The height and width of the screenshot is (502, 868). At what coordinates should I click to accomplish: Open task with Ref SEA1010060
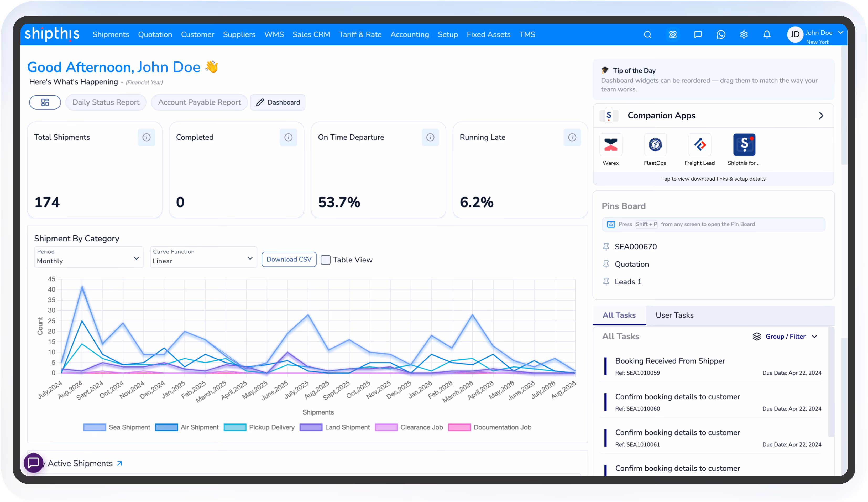[713, 402]
